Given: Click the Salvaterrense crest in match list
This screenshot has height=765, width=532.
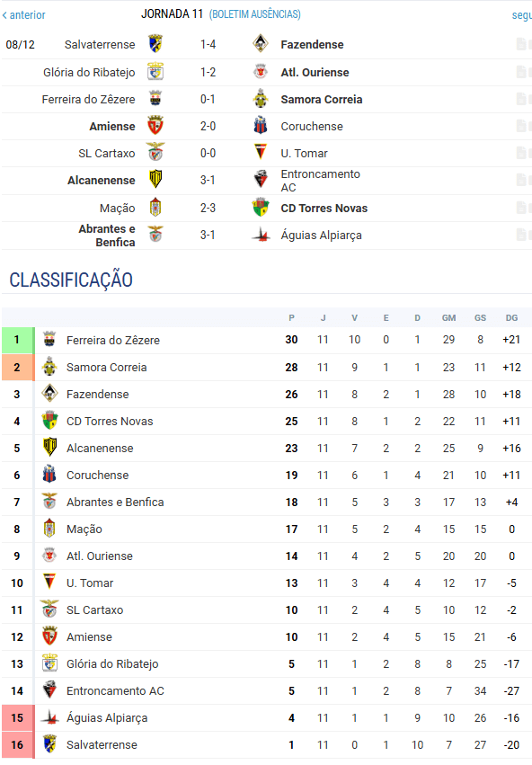Looking at the screenshot, I should coord(155,44).
